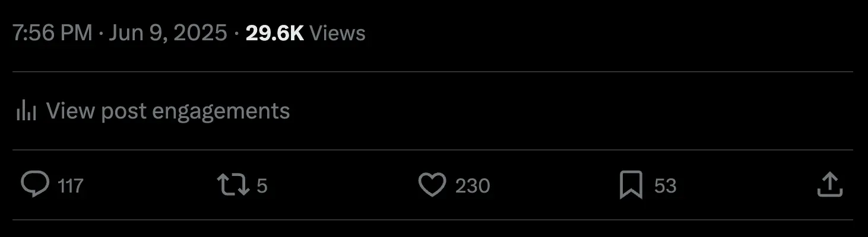Click the dot separator after 7:56 PM
Screen dimensions: 868x237
click(x=101, y=34)
